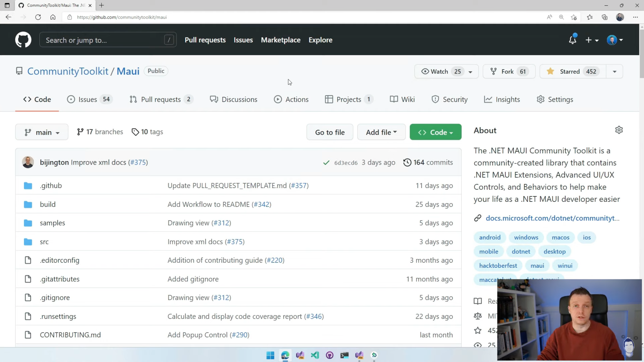Click Go to file button
This screenshot has height=362, width=644.
330,132
